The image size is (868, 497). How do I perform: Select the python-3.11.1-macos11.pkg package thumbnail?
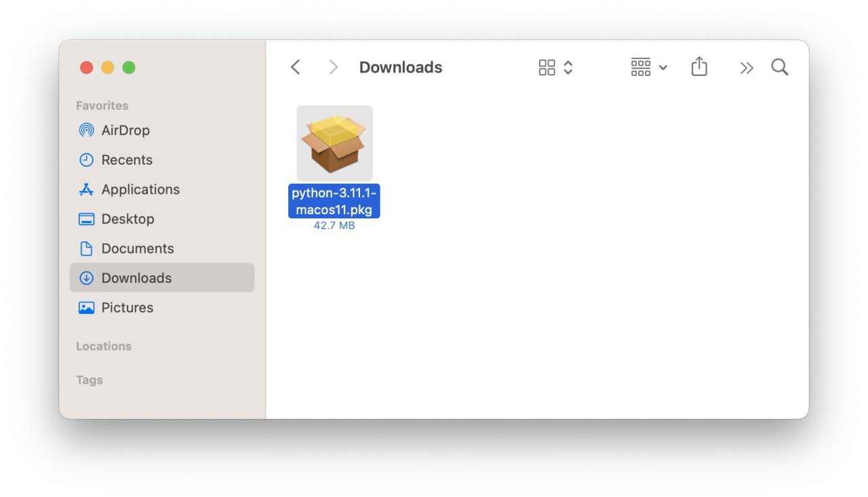(334, 143)
